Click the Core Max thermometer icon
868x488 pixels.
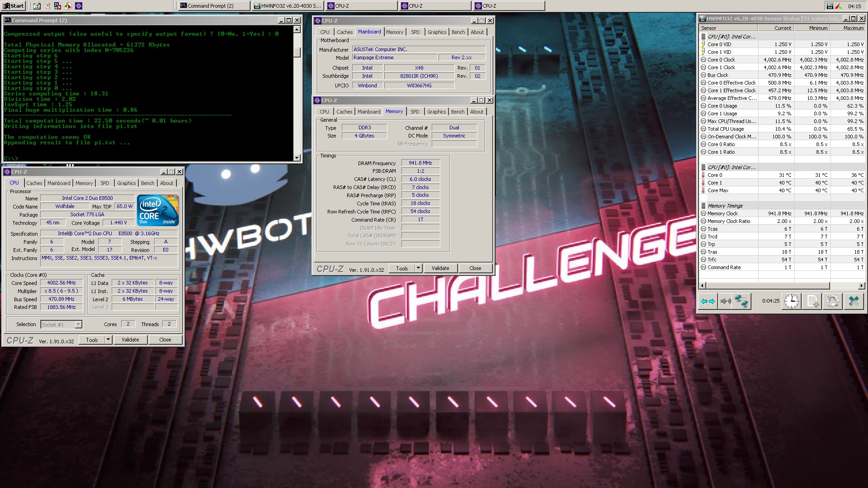(703, 190)
